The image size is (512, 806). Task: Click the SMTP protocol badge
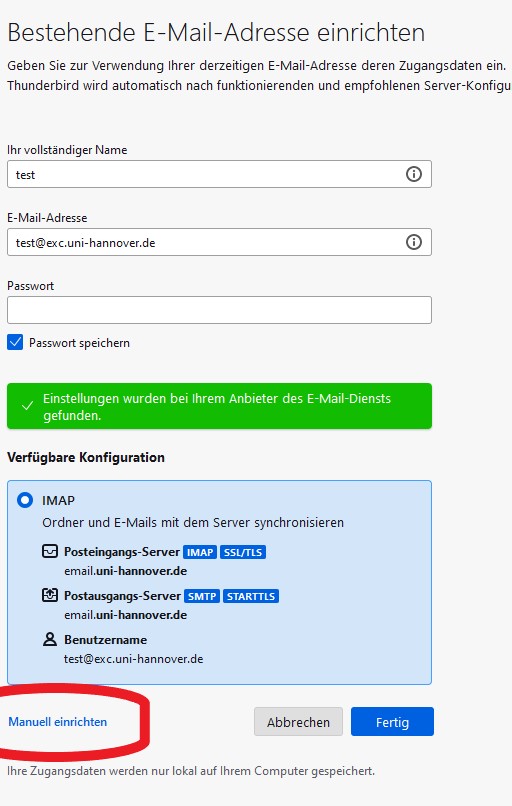coord(202,596)
